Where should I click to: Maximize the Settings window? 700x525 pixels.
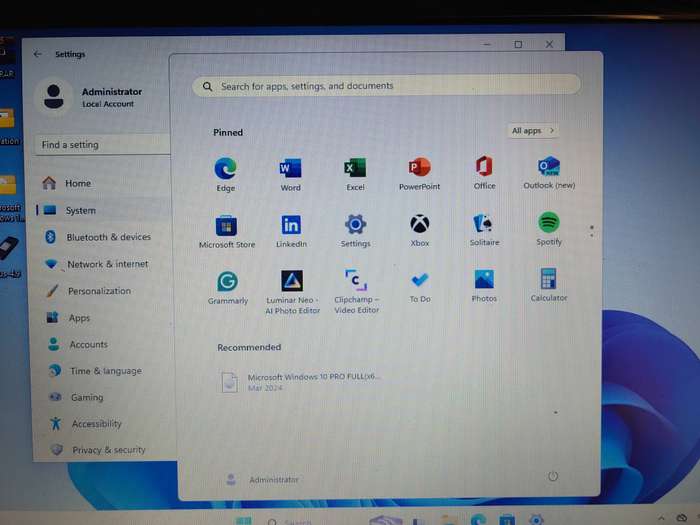click(518, 44)
